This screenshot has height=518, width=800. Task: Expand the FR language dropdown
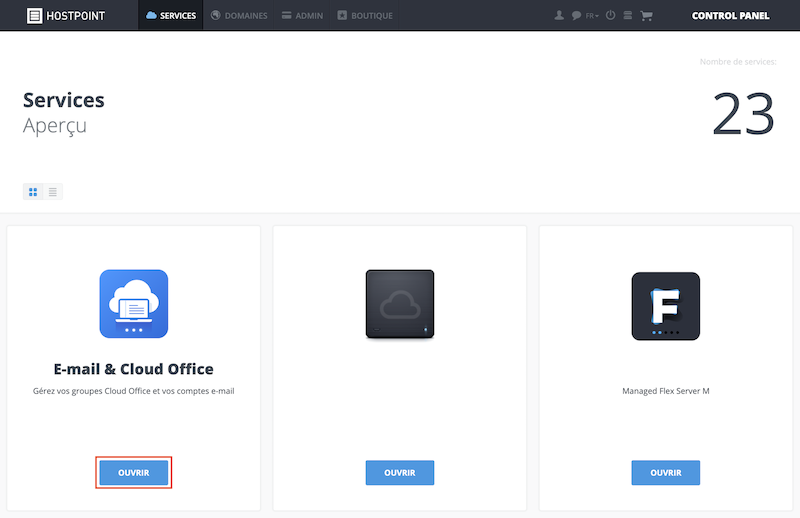pyautogui.click(x=592, y=16)
